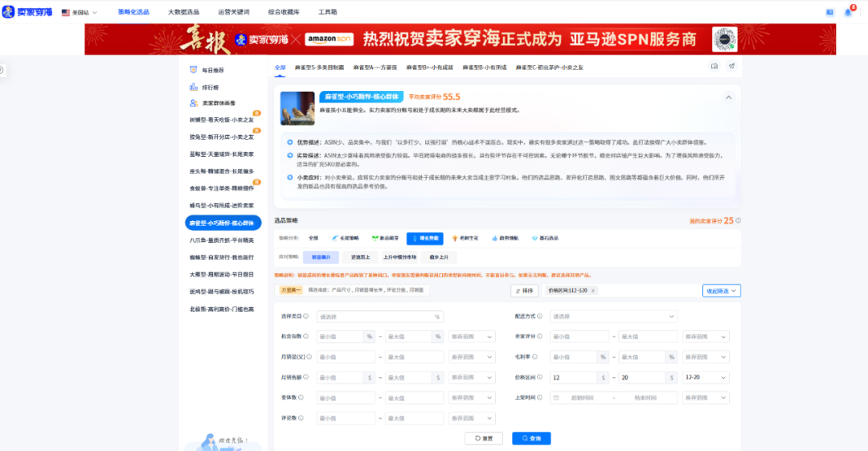
Task: Click the info icon beside 机会指数
Action: (x=305, y=336)
